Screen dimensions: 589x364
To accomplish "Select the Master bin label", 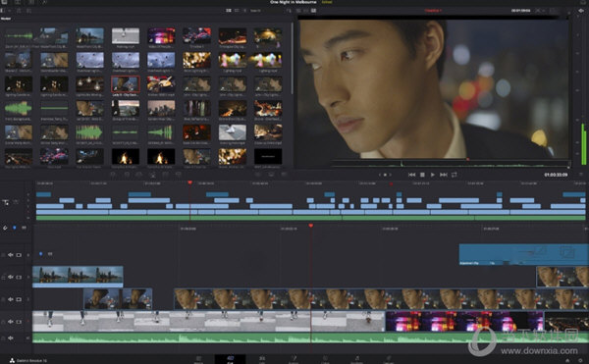I will pyautogui.click(x=5, y=19).
